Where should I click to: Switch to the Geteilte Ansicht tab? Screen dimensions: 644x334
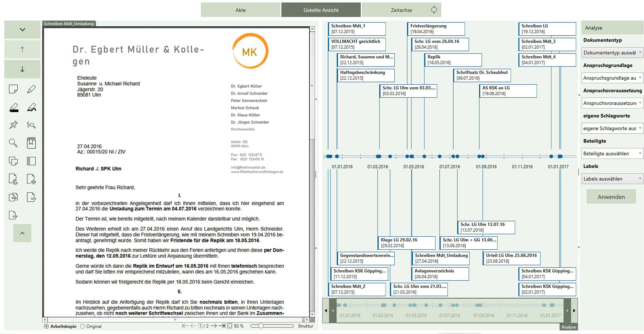click(321, 10)
